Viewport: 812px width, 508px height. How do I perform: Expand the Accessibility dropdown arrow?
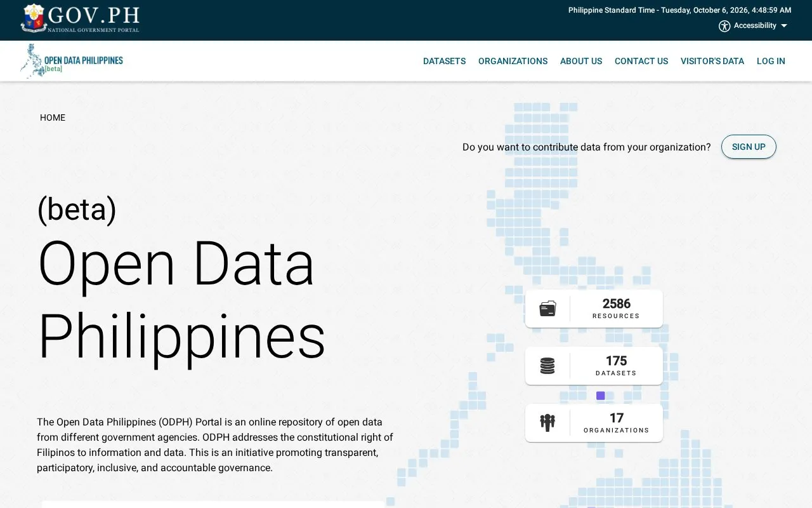pyautogui.click(x=784, y=26)
